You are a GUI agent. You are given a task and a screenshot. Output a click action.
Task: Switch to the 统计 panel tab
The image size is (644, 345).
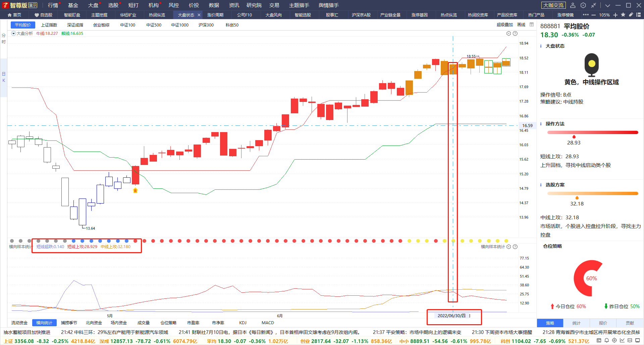577,323
